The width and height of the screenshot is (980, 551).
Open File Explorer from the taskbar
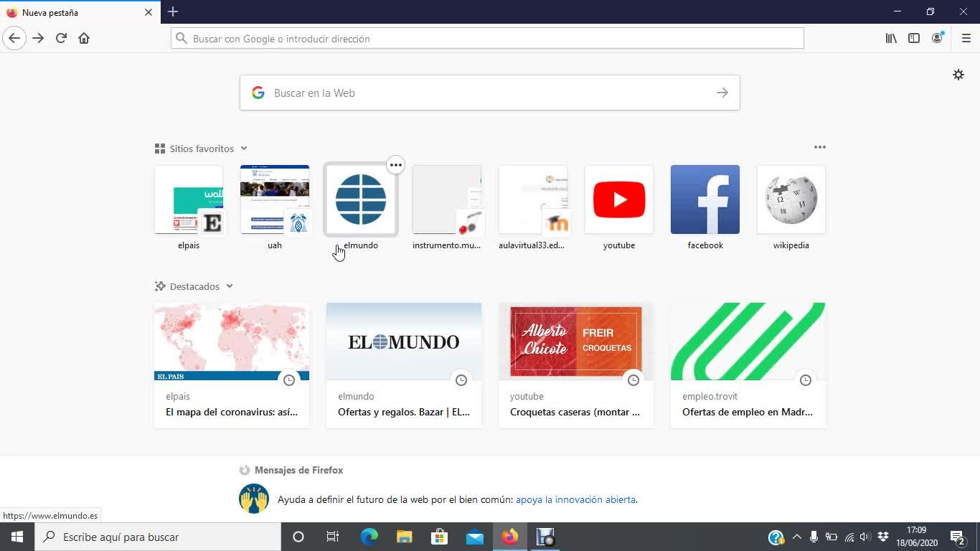coord(404,537)
